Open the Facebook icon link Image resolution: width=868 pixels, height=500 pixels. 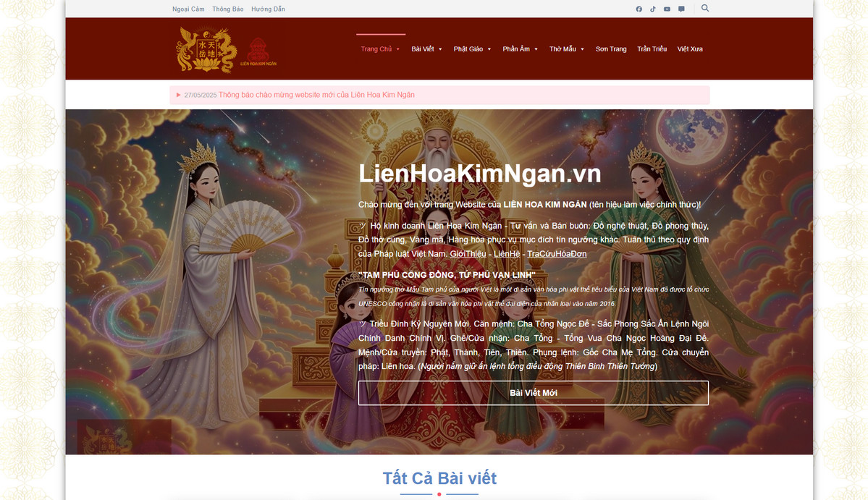(x=639, y=9)
